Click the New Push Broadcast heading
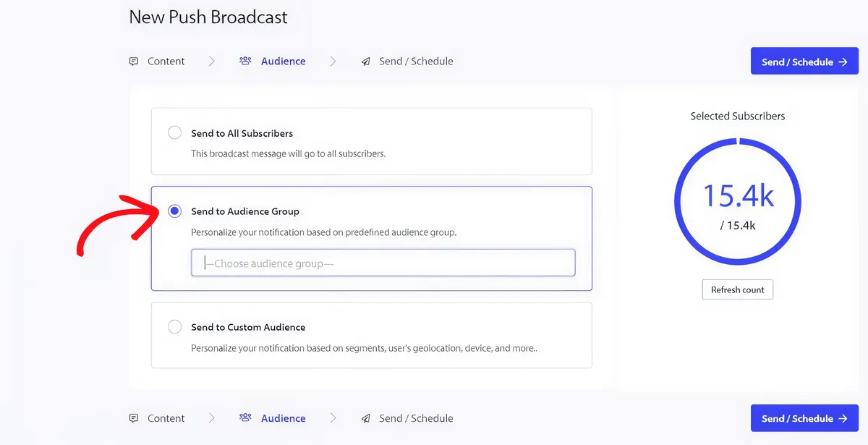This screenshot has width=868, height=445. point(208,17)
